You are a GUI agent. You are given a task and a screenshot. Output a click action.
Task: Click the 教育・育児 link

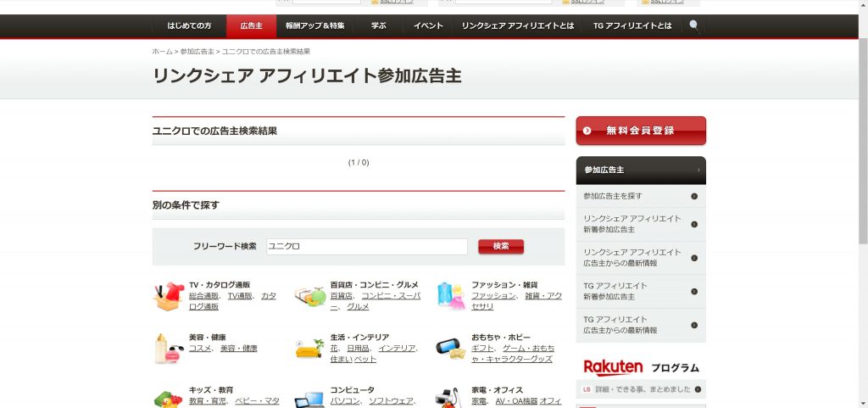pos(208,401)
